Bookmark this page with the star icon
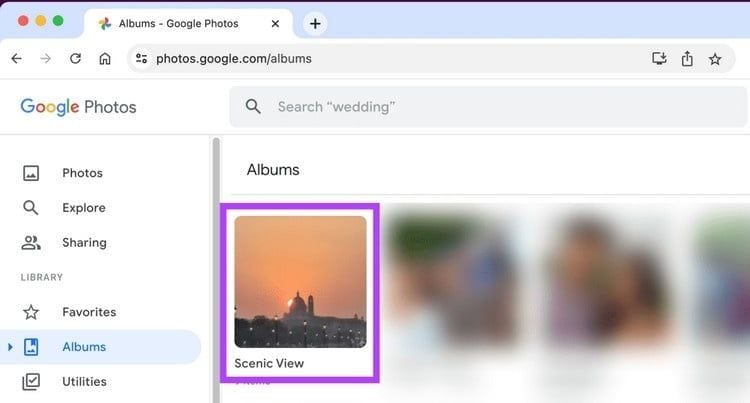The image size is (750, 403). (x=715, y=59)
